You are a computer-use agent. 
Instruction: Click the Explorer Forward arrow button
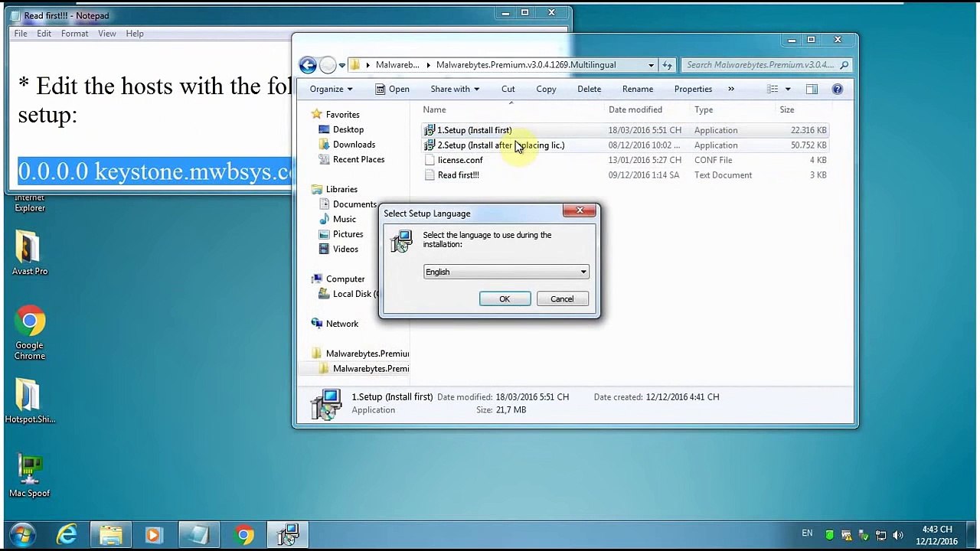click(x=328, y=65)
